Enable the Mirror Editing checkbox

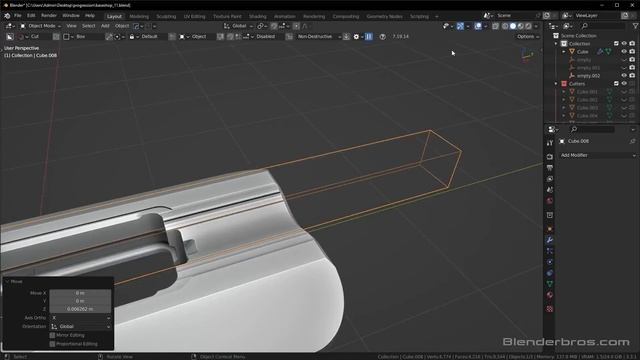pyautogui.click(x=52, y=335)
